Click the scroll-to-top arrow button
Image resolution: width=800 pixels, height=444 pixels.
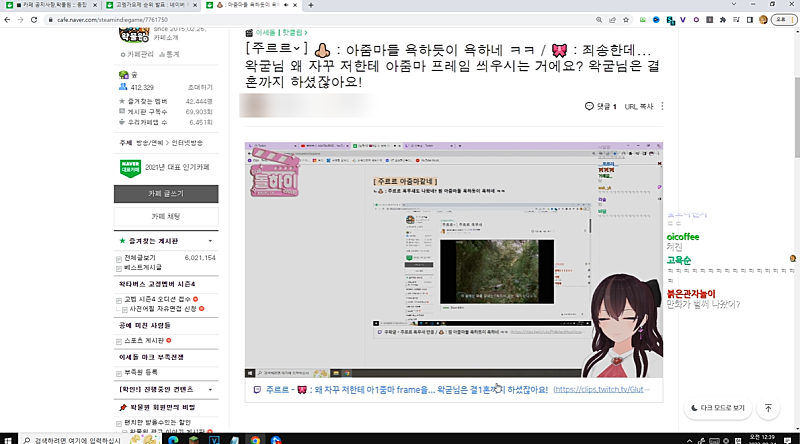pos(768,408)
